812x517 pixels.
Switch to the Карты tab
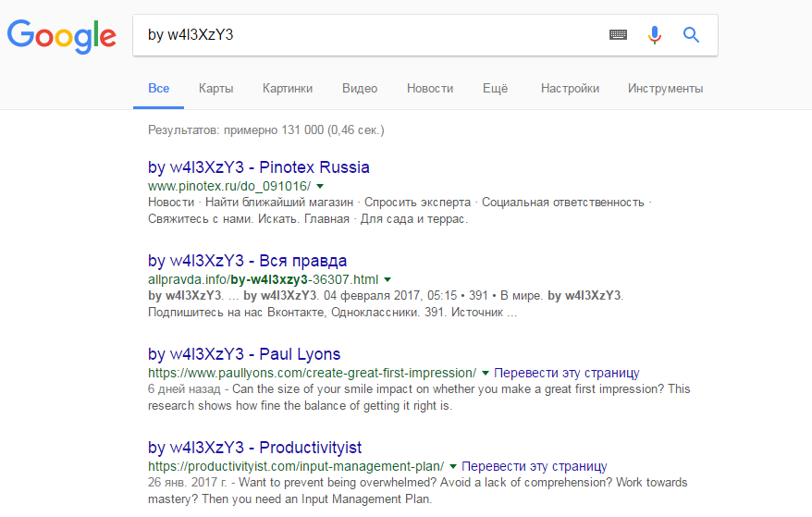(215, 89)
